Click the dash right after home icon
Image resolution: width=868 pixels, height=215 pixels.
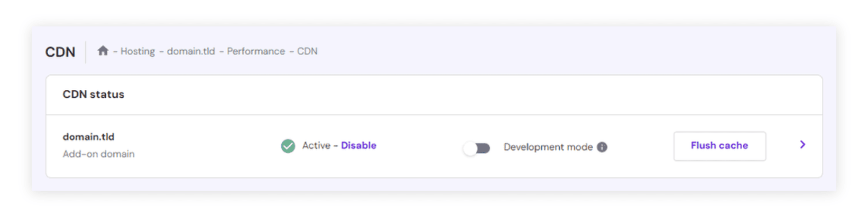(115, 51)
